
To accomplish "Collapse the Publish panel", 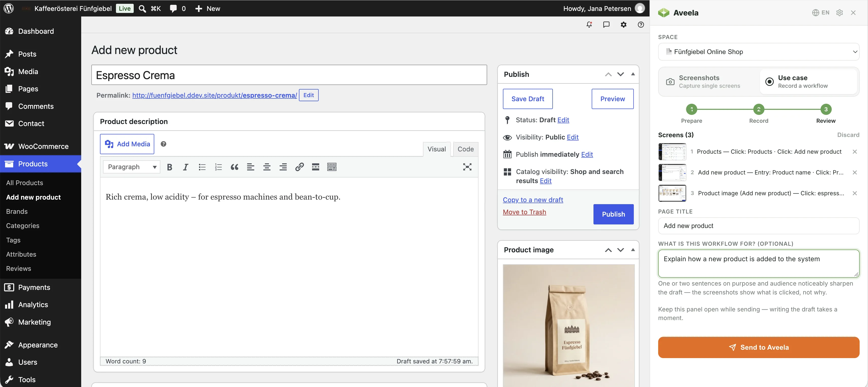I will coord(633,74).
